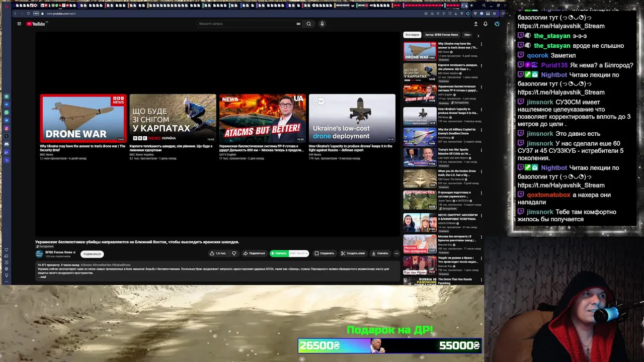Start voice search with microphone icon

(x=322, y=24)
